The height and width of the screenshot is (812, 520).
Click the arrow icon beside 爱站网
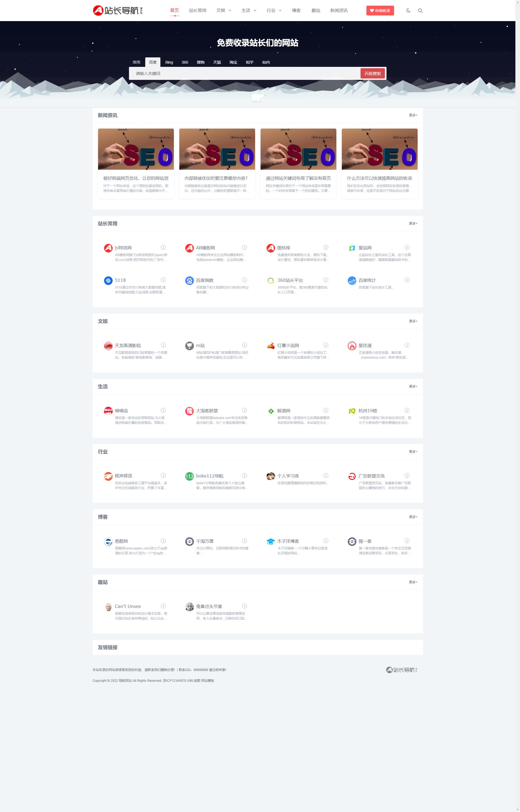coord(407,247)
